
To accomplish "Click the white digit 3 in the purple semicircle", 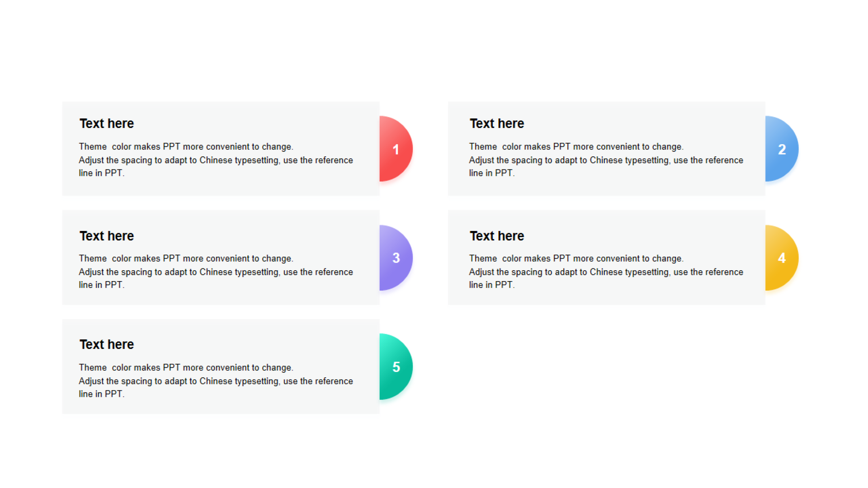I will (x=396, y=258).
